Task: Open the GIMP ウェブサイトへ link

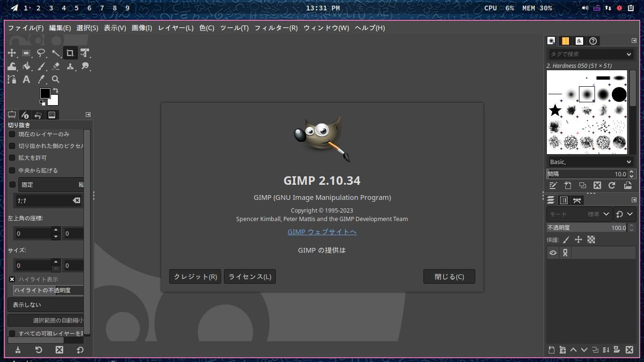Action: coord(322,232)
